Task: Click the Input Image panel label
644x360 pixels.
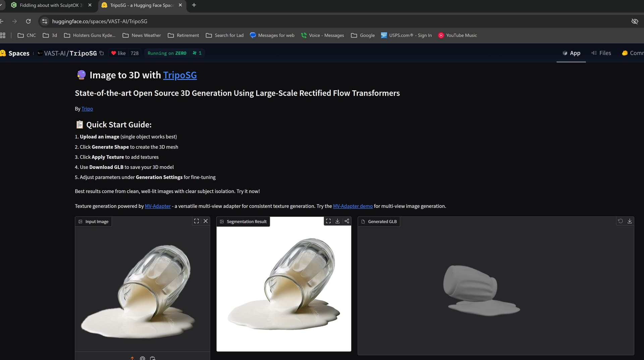Action: pos(94,221)
